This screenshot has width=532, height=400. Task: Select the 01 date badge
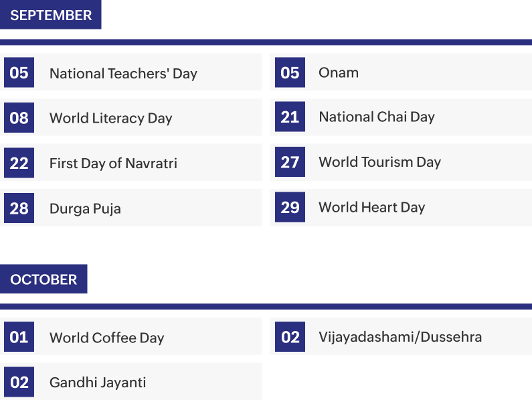pyautogui.click(x=19, y=337)
